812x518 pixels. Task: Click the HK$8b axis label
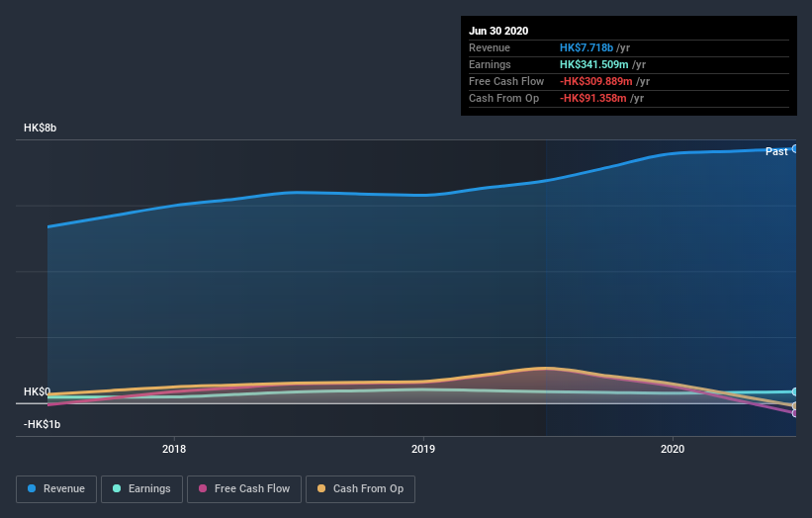pos(40,128)
